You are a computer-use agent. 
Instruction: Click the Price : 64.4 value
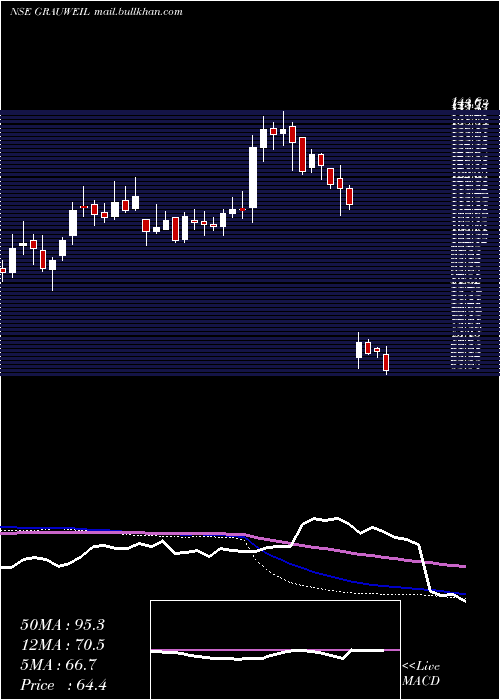pyautogui.click(x=63, y=685)
